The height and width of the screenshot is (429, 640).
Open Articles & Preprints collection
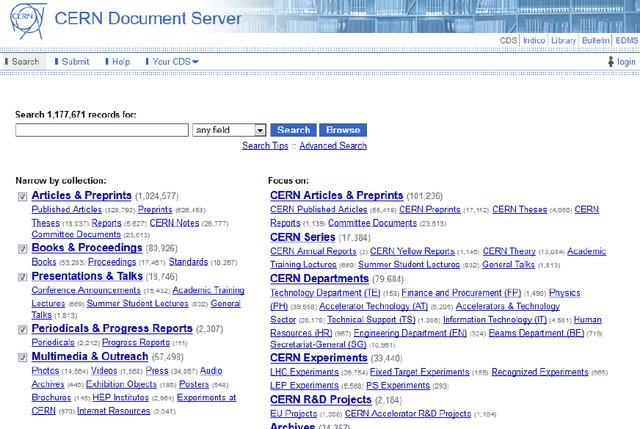[x=82, y=195]
